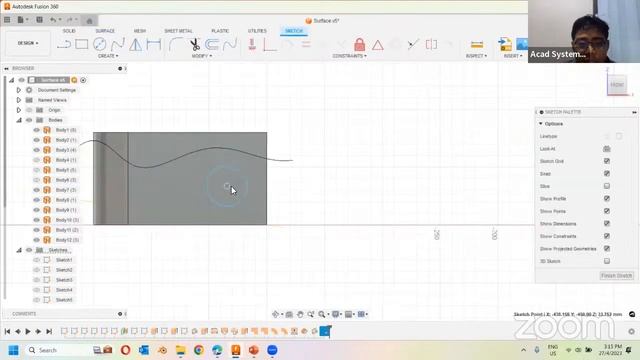
Task: Enable the 3D Sketch checkbox
Action: (x=607, y=261)
